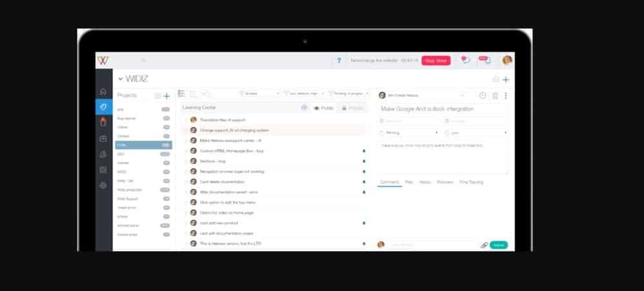Collapse the WIDIZ workspace chevron
644x291 pixels.
120,79
